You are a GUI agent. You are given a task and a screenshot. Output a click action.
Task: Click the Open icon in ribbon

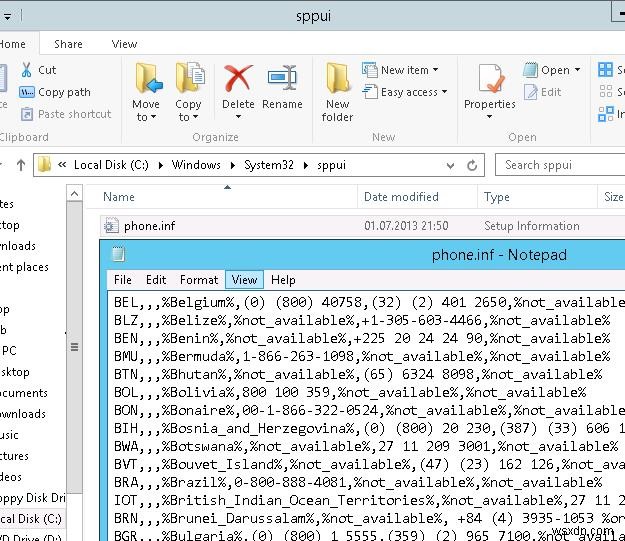click(x=531, y=70)
